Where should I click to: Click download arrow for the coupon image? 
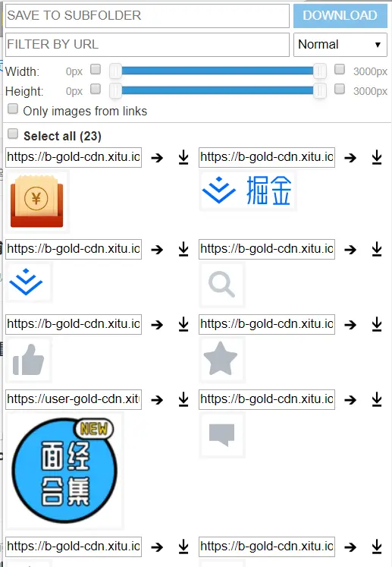pos(183,158)
